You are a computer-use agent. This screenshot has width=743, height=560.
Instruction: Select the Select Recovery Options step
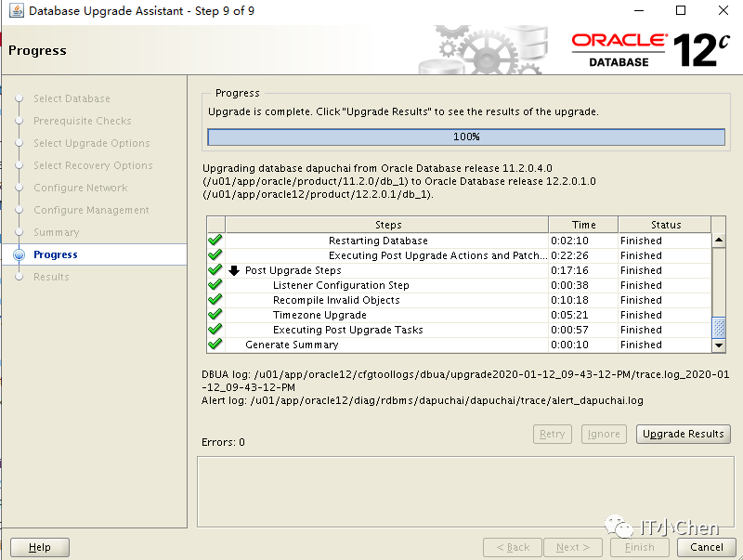point(93,165)
